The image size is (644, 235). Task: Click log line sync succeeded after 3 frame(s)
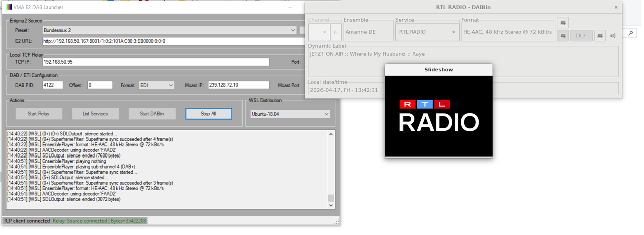pos(90,183)
